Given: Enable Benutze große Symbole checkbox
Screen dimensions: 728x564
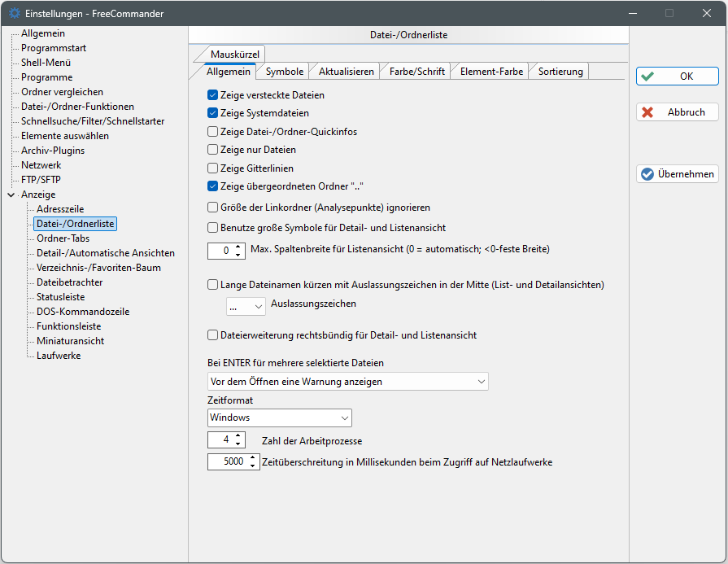Looking at the screenshot, I should pos(212,228).
